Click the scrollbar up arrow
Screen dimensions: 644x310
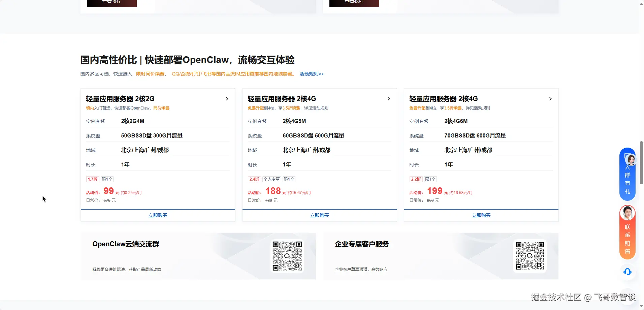coord(641,4)
